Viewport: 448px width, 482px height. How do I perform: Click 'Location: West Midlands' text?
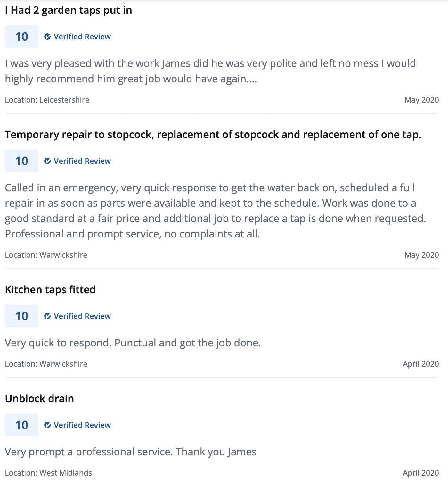48,473
